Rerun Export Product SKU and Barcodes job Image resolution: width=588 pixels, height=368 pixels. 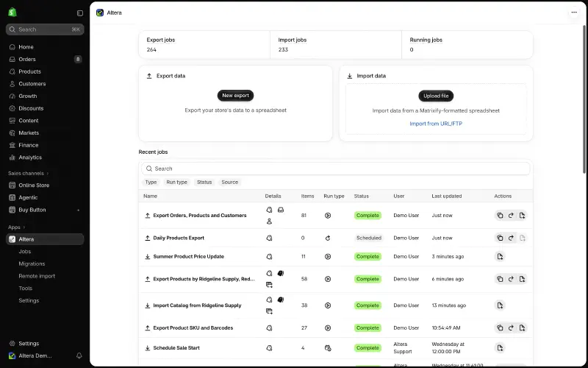(511, 328)
